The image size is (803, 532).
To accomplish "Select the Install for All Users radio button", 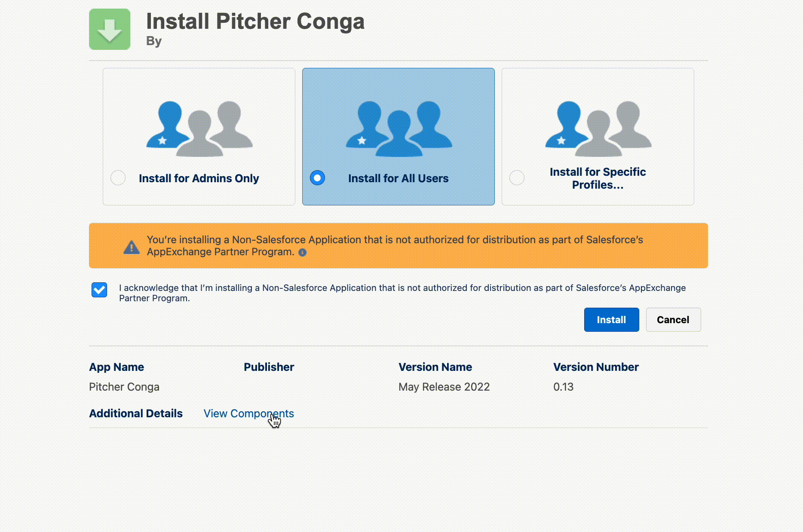I will [318, 178].
